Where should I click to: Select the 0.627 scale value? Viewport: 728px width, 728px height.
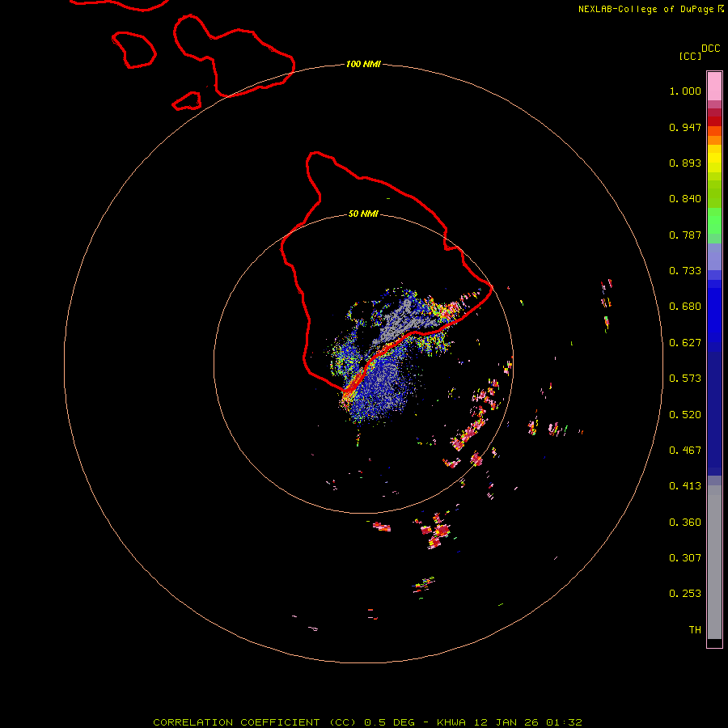coord(685,343)
